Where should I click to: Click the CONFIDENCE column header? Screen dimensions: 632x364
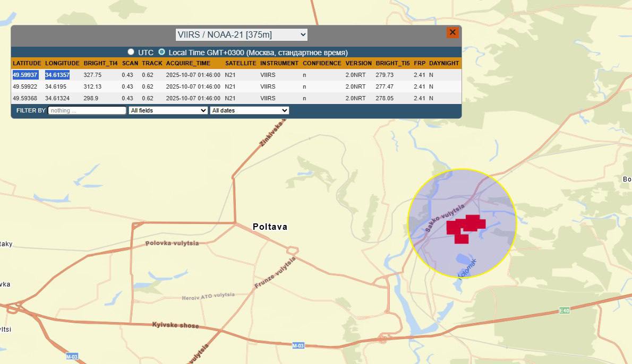click(322, 63)
